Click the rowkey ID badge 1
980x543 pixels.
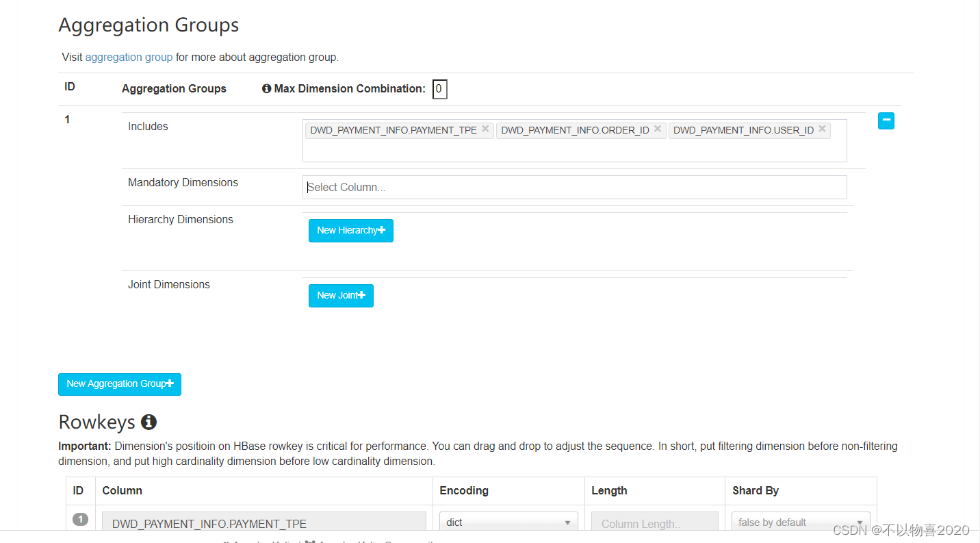pos(80,520)
